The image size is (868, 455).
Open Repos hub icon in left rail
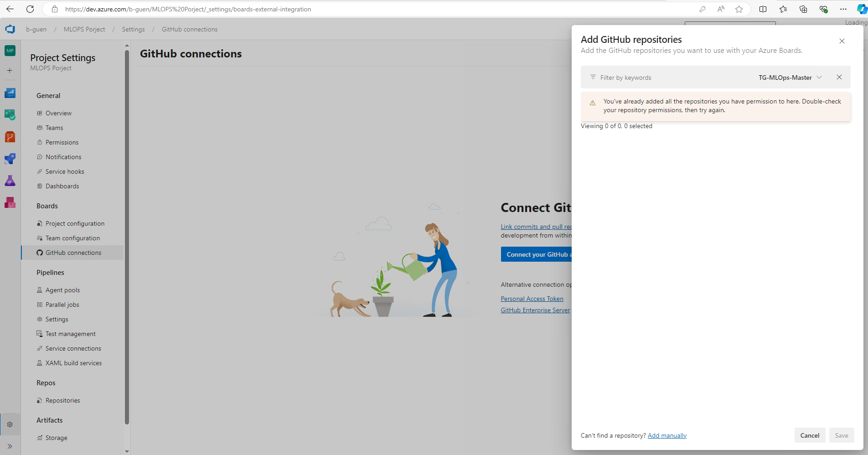tap(10, 137)
